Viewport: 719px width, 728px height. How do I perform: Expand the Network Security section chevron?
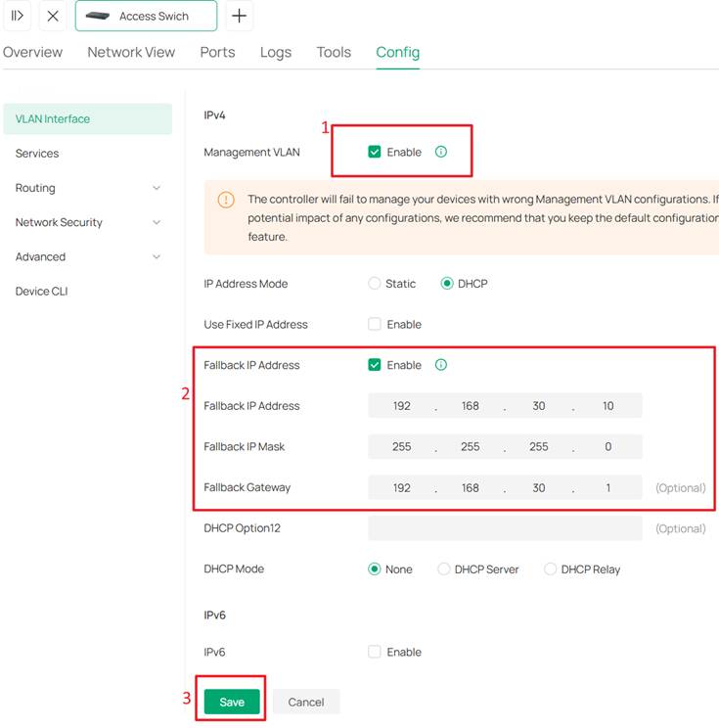(157, 222)
